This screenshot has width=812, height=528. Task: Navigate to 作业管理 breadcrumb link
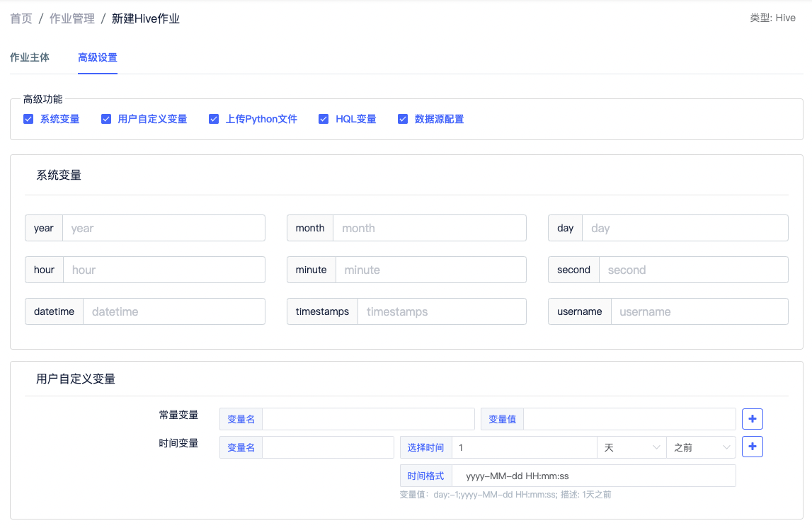click(x=72, y=18)
